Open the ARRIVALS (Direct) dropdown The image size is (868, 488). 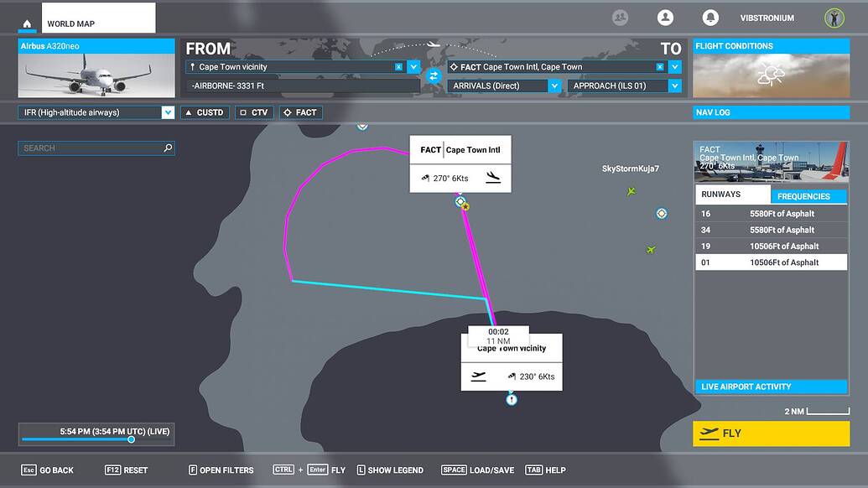click(x=555, y=85)
